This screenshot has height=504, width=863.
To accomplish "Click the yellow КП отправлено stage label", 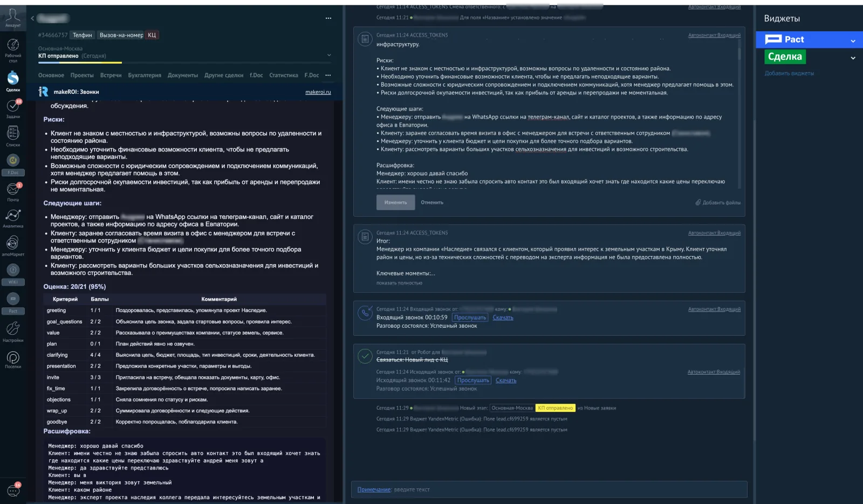I will click(x=556, y=408).
